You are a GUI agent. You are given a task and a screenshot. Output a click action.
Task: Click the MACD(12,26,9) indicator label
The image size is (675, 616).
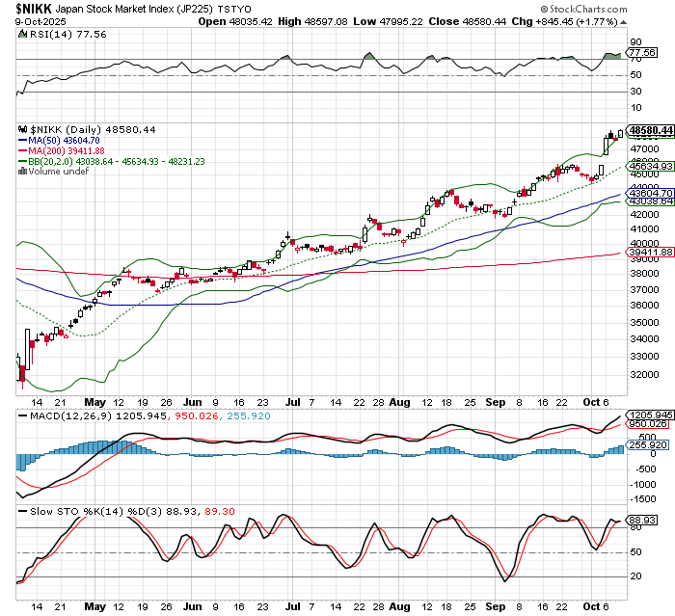coord(58,415)
